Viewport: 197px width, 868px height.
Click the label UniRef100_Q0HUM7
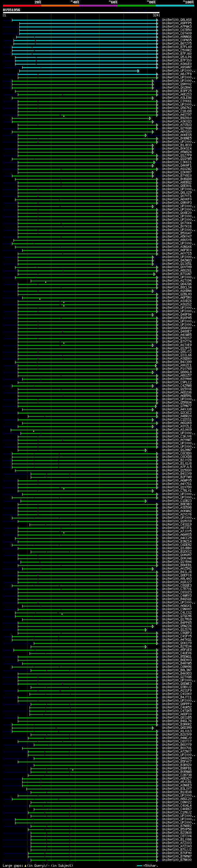pyautogui.click(x=177, y=555)
